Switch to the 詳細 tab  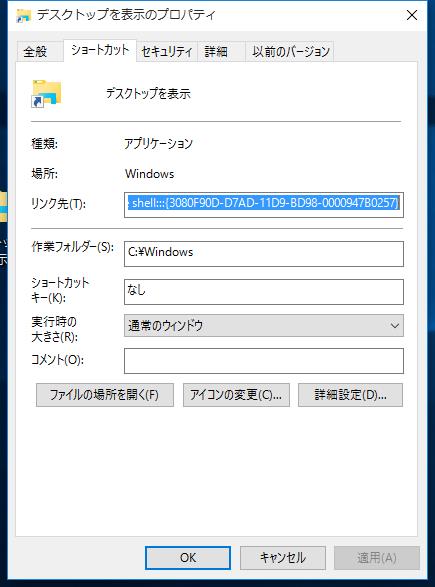click(216, 51)
